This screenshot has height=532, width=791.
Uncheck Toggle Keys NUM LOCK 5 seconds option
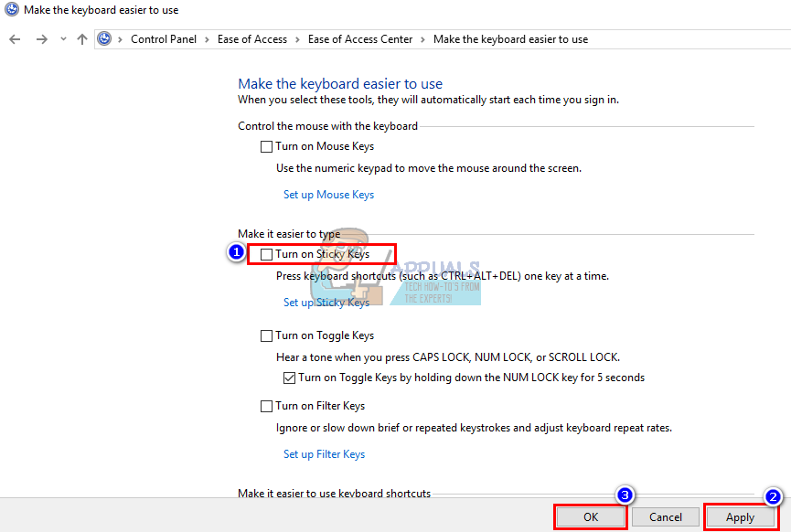289,378
